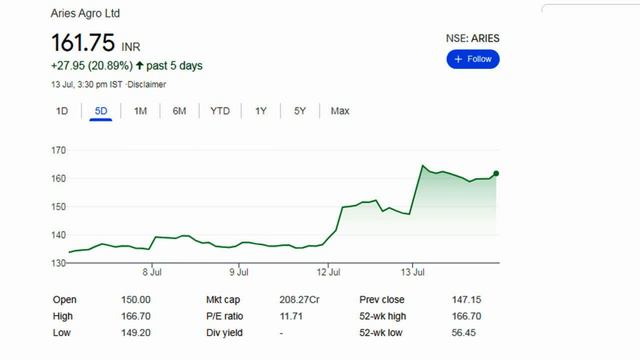This screenshot has width=640, height=360.
Task: Click the 13 Jul, 3:30 pm IST timestamp
Action: click(87, 84)
